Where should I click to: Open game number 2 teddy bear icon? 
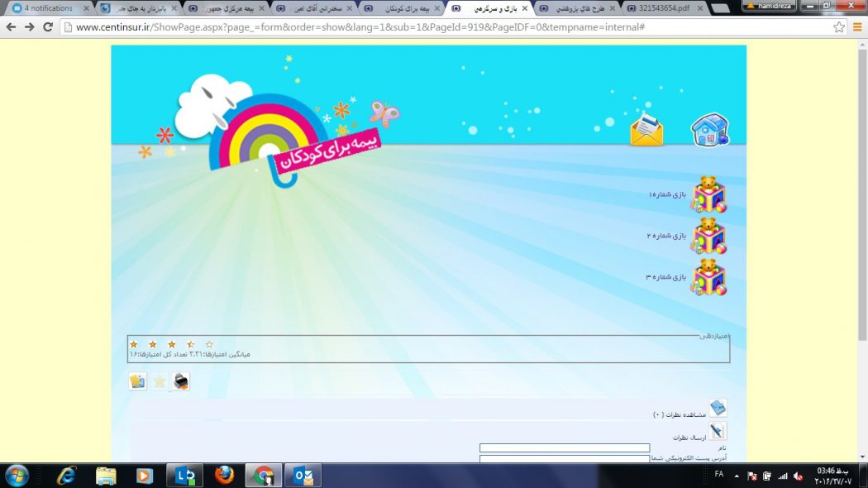point(708,236)
